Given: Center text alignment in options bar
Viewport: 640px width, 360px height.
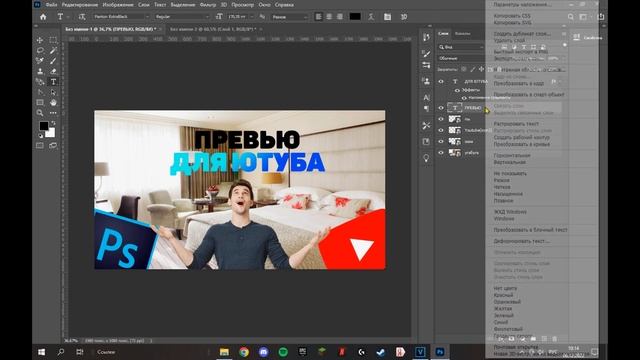Looking at the screenshot, I should tap(329, 17).
